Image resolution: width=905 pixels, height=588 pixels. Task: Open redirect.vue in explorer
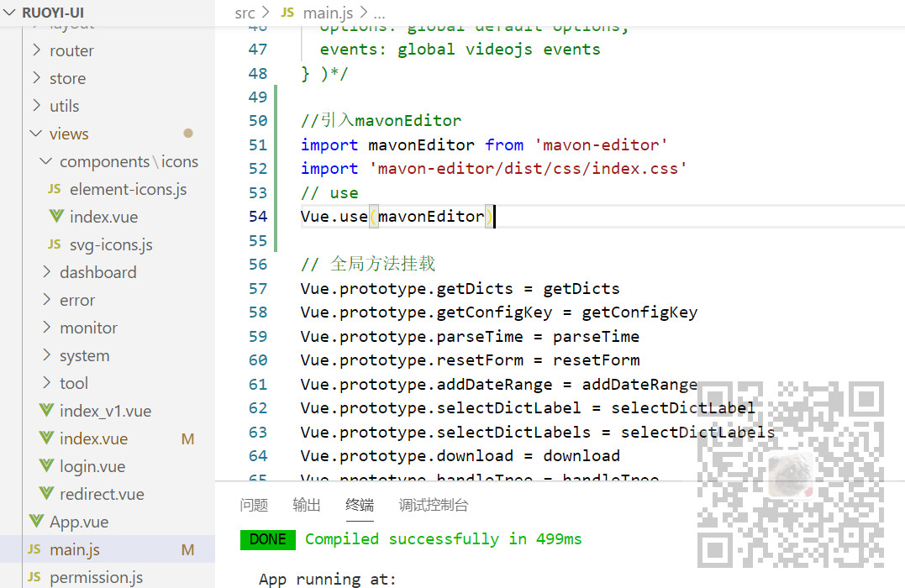click(102, 494)
